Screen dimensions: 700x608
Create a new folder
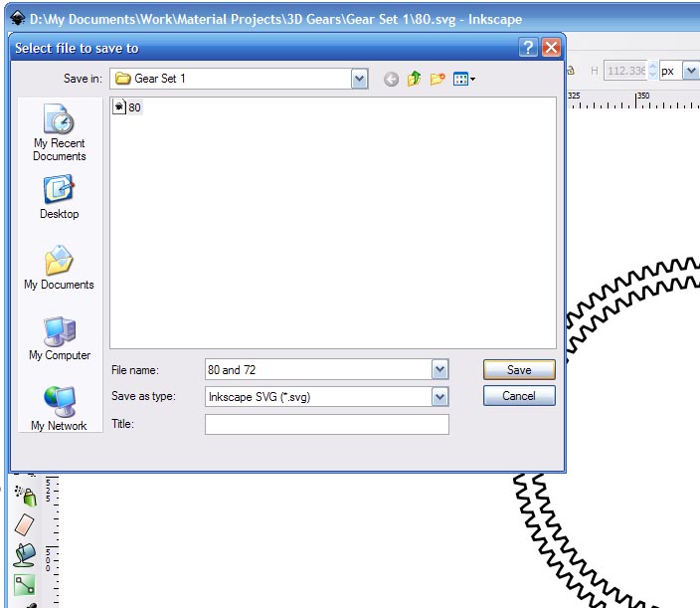coord(437,79)
